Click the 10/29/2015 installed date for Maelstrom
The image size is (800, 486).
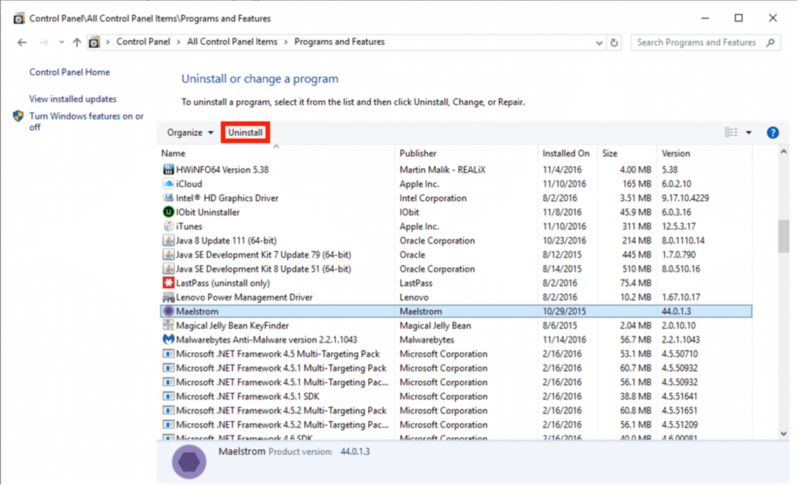point(564,311)
